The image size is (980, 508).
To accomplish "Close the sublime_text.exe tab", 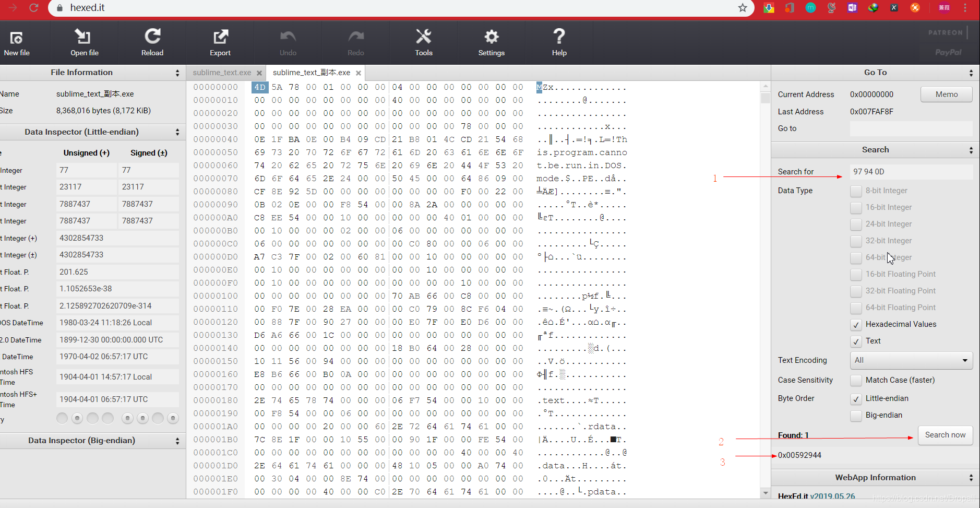I will click(259, 73).
